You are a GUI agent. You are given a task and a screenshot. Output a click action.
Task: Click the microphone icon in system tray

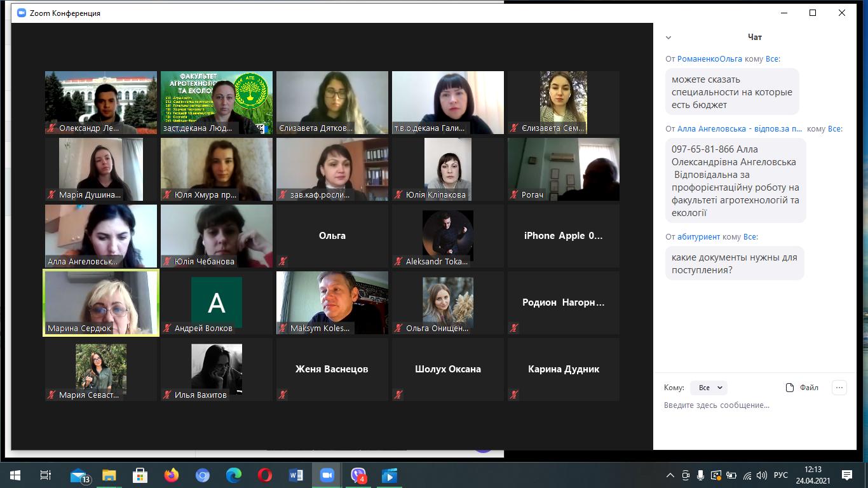tap(700, 475)
